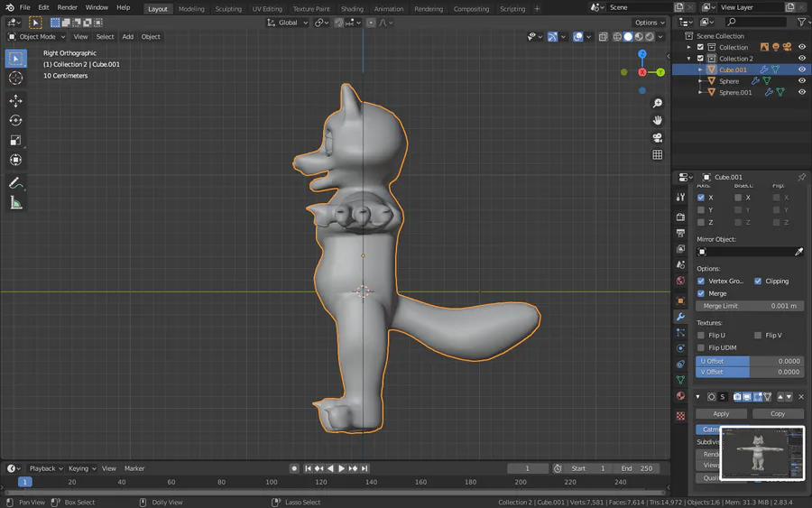Switch to the Sculpting workspace tab

228,9
